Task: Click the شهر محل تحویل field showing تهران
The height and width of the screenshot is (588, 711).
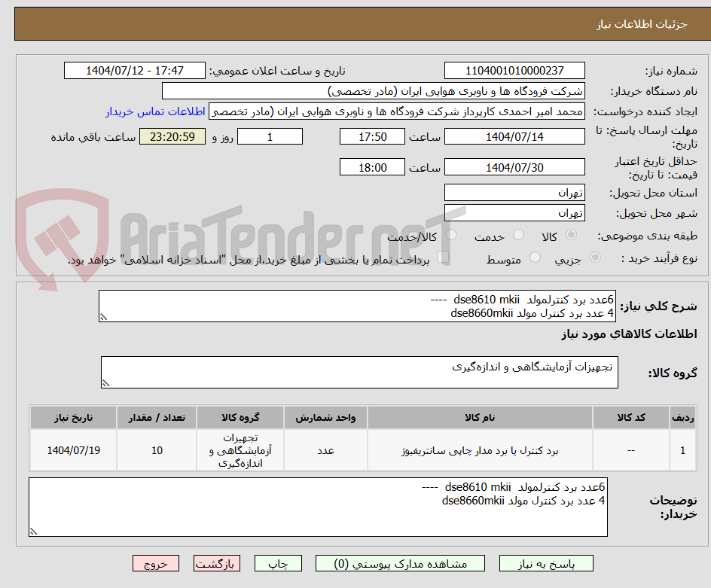Action: (x=514, y=212)
